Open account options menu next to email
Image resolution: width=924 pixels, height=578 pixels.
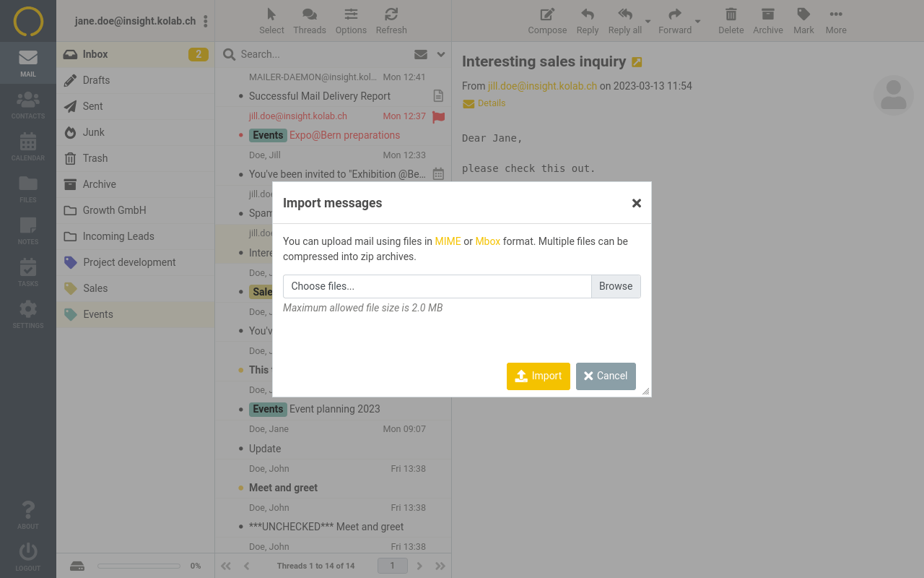pyautogui.click(x=206, y=21)
